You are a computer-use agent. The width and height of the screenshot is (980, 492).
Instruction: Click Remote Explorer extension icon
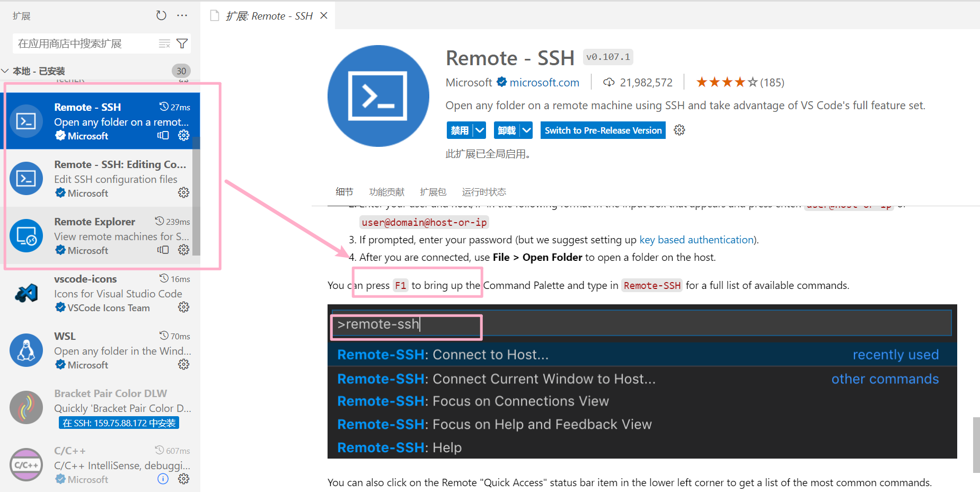pyautogui.click(x=27, y=235)
